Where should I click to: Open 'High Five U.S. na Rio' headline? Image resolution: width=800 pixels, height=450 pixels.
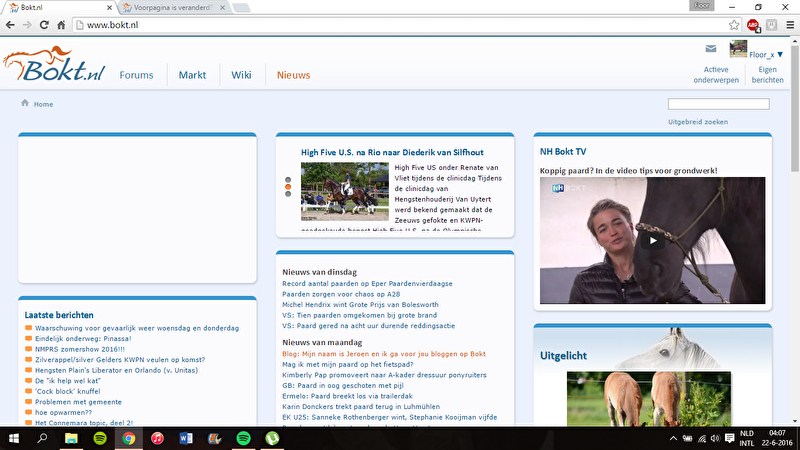pyautogui.click(x=392, y=152)
